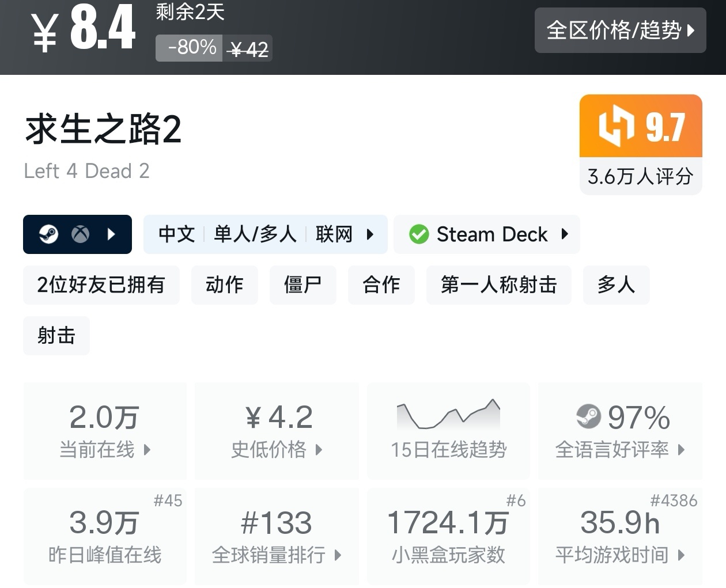726x588 pixels.
Task: Click the Xiaoheihe logo on score badge
Action: pos(616,126)
